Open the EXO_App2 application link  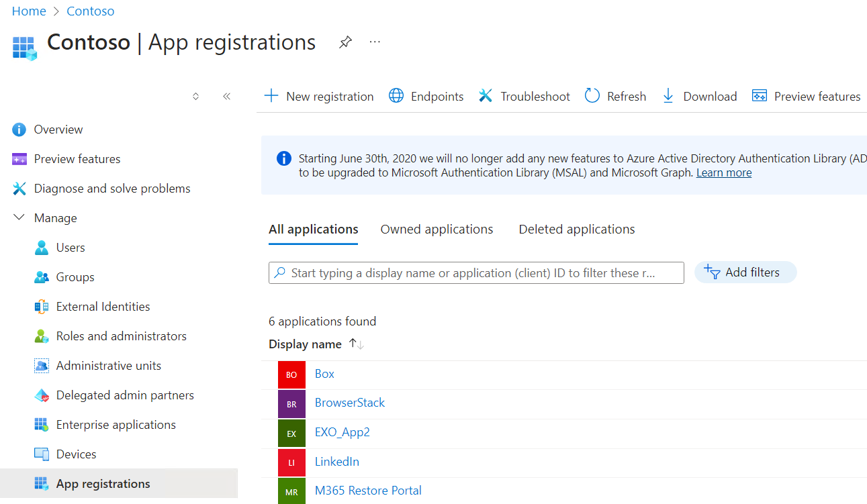point(343,432)
